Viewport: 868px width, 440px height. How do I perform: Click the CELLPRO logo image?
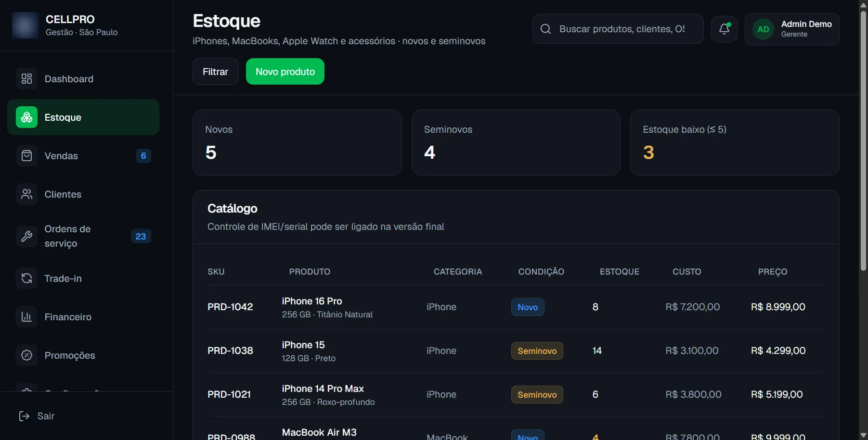point(25,25)
